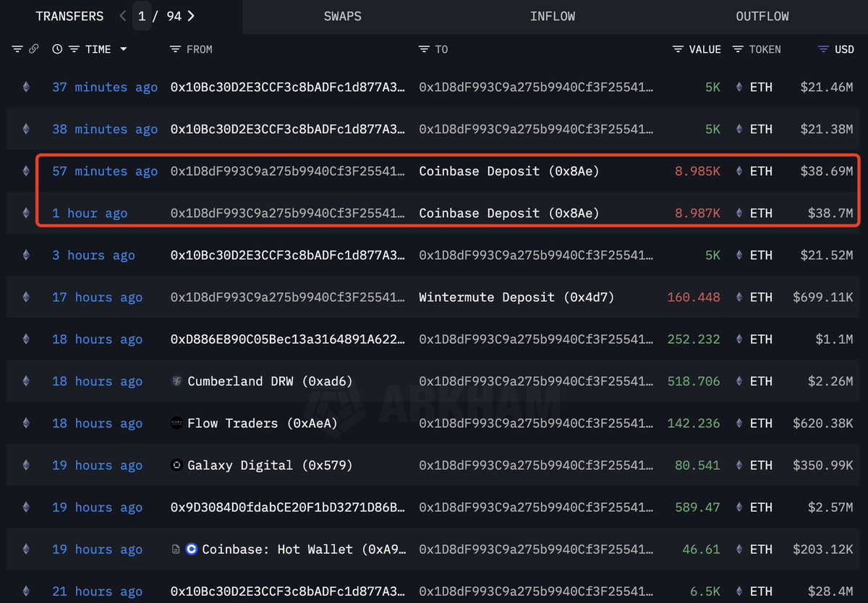This screenshot has height=603, width=868.
Task: Click the $699.11K USD value
Action: (823, 297)
